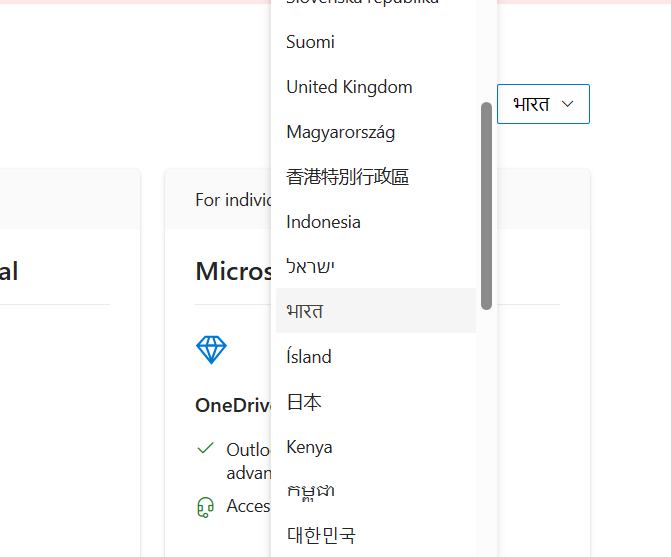Click the chevron arrow beside भारत
Image resolution: width=671 pixels, height=557 pixels.
pyautogui.click(x=567, y=104)
